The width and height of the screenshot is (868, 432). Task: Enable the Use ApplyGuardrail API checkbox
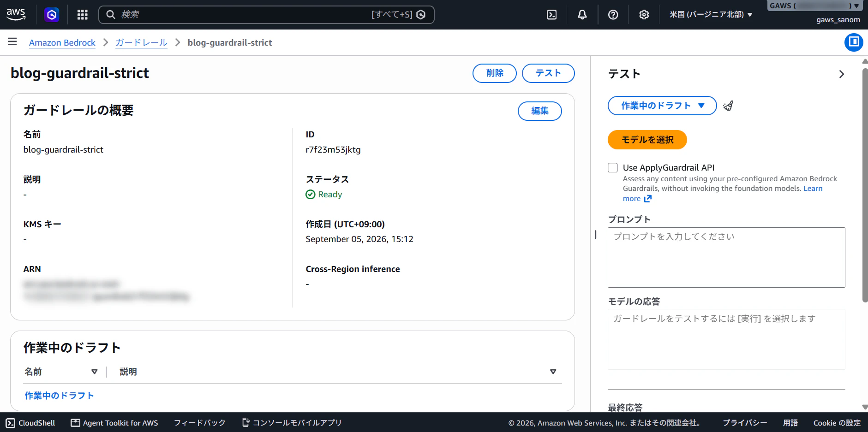[x=613, y=167]
